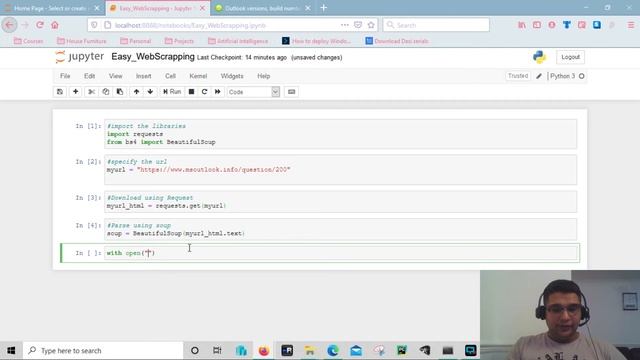Image resolution: width=640 pixels, height=360 pixels.
Task: Open the Personal bookmark folder
Action: 136,41
